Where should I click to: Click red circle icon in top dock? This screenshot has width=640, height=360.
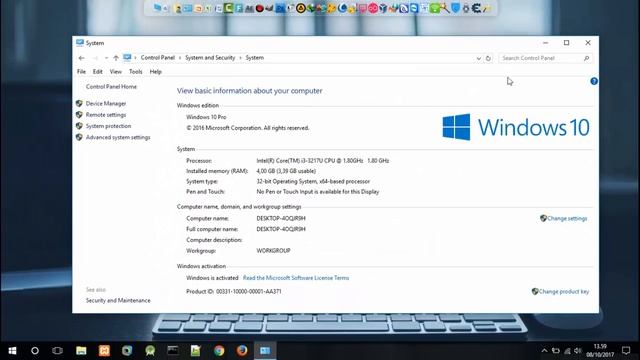point(260,8)
